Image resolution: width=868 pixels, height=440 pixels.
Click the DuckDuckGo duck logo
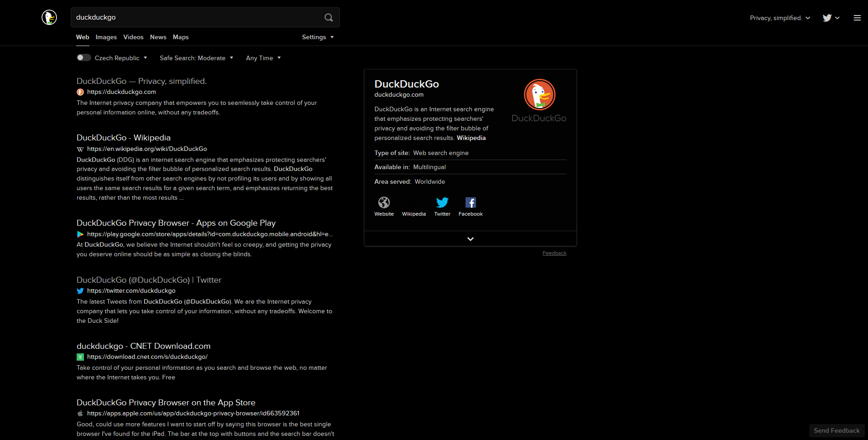pyautogui.click(x=49, y=17)
